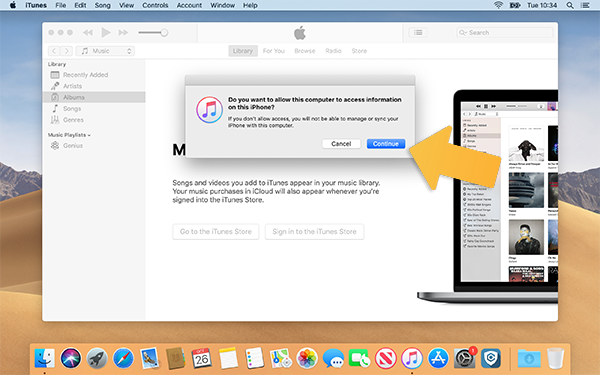
Task: Open the Mail stamp icon in Dock
Action: pos(149,359)
